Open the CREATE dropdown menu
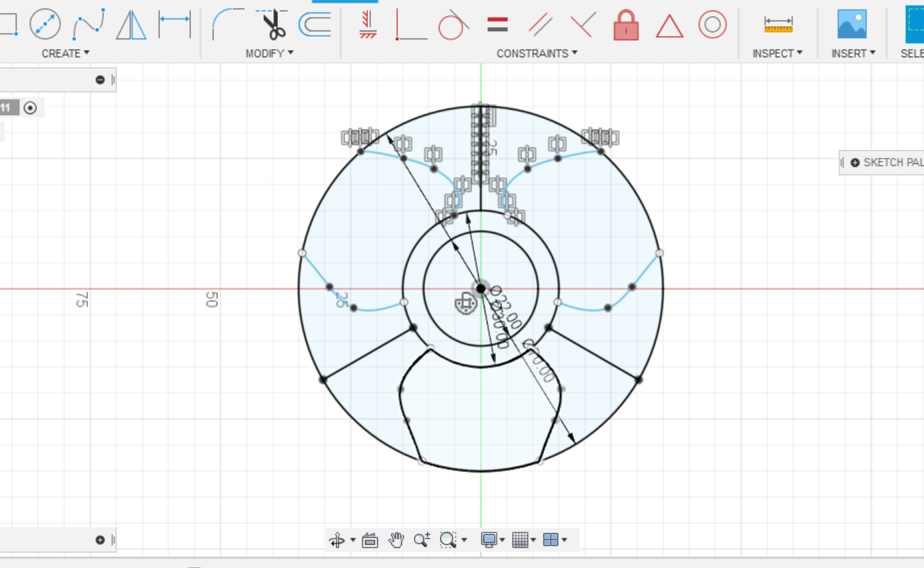Screen dimensions: 924x568 [x=65, y=53]
